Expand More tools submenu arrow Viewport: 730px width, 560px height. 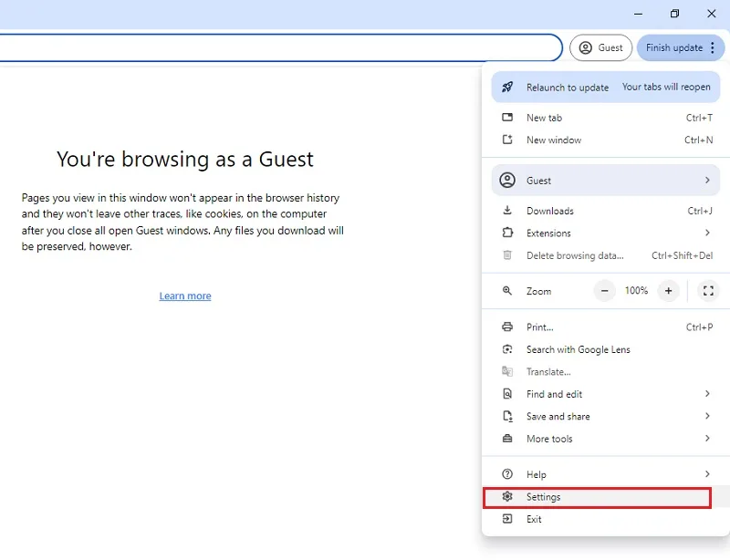pos(707,439)
